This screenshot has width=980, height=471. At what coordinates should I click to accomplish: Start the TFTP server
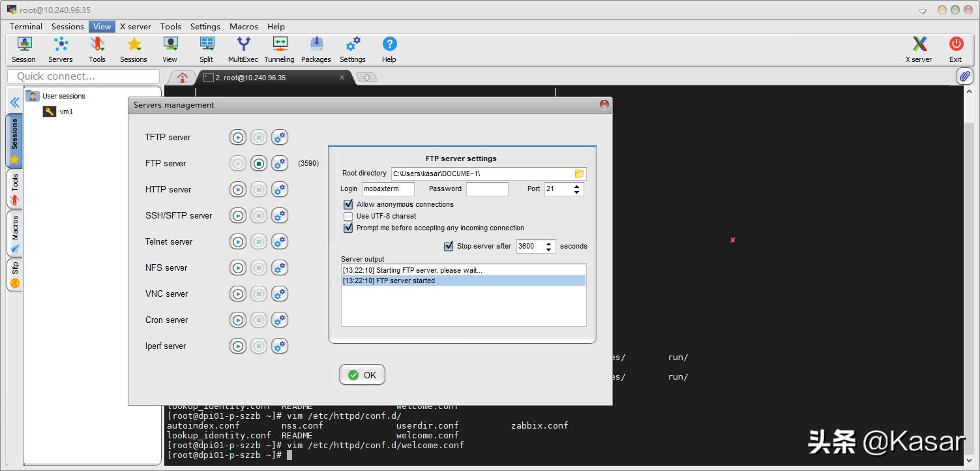[x=238, y=138]
